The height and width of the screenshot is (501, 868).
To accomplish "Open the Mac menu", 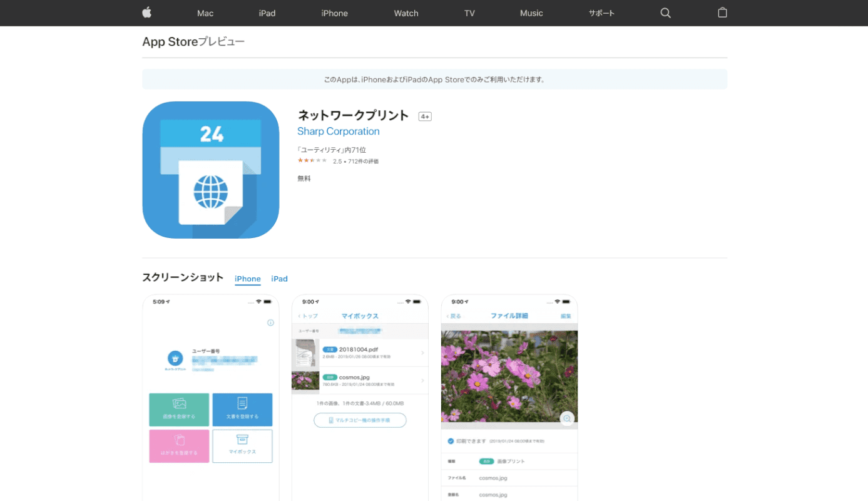I will [205, 13].
